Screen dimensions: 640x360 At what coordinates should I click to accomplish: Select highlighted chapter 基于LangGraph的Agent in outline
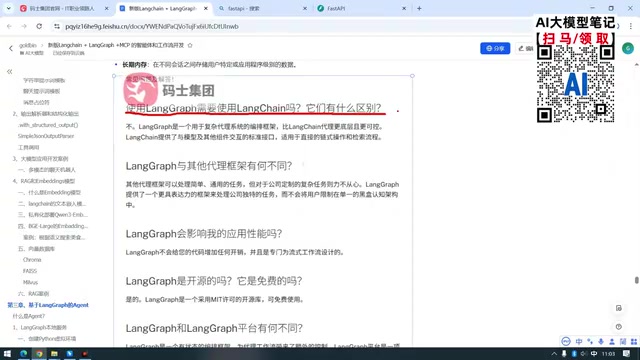click(48, 305)
